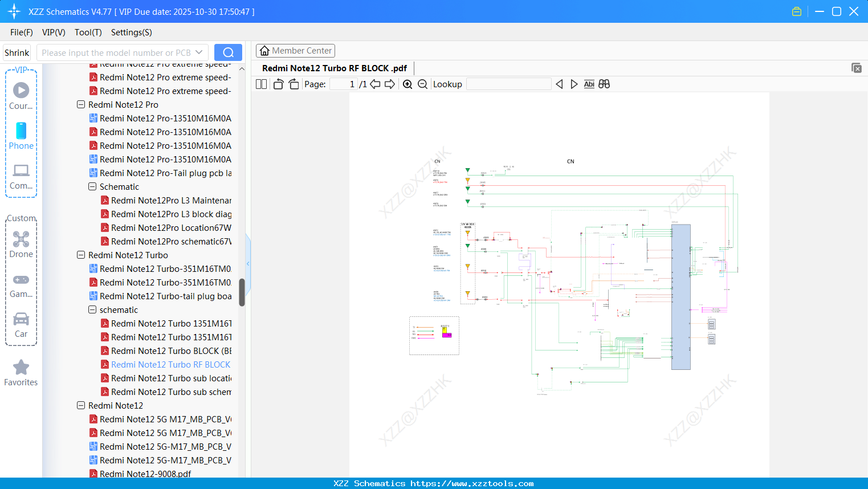Viewport: 868px width, 489px height.
Task: Find next Lookup match triangle
Action: click(574, 84)
